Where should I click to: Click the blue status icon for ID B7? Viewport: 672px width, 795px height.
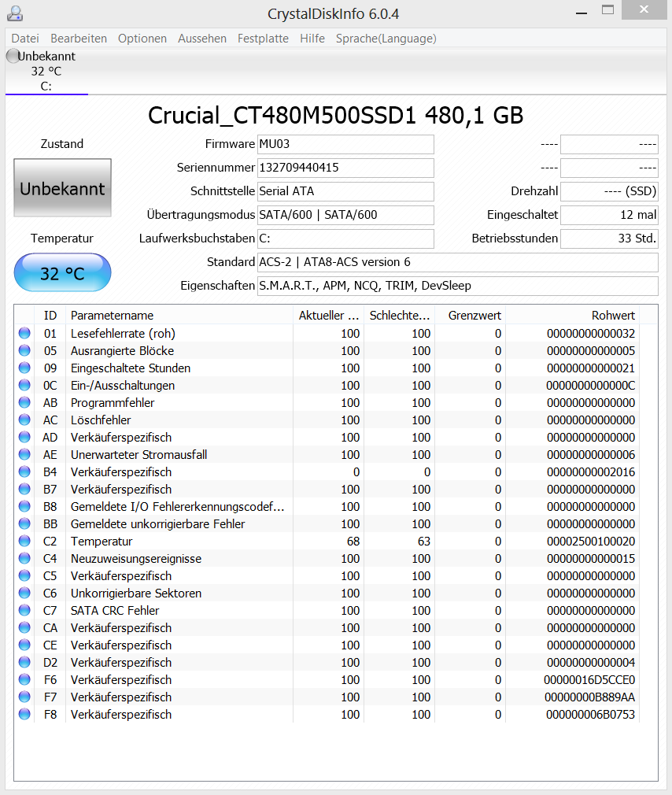(x=24, y=489)
